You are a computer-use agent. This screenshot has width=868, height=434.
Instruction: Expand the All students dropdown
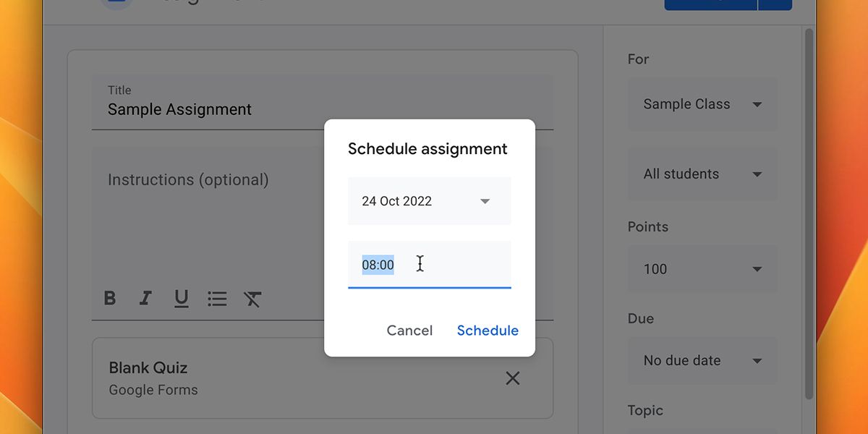[702, 174]
